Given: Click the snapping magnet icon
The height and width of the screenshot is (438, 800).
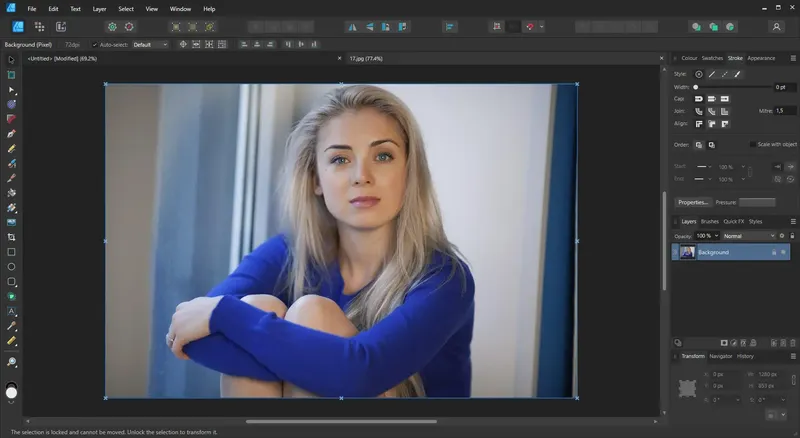Looking at the screenshot, I should [530, 27].
